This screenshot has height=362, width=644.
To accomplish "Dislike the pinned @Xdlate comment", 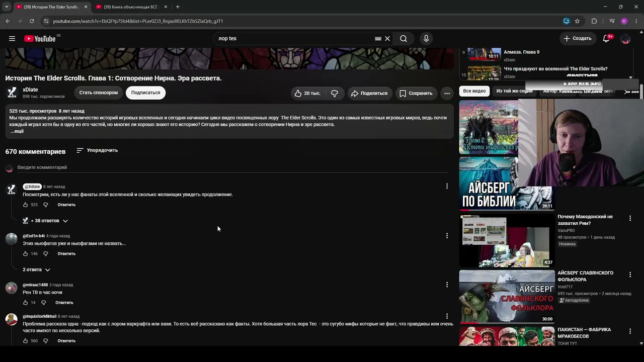I will 46,205.
